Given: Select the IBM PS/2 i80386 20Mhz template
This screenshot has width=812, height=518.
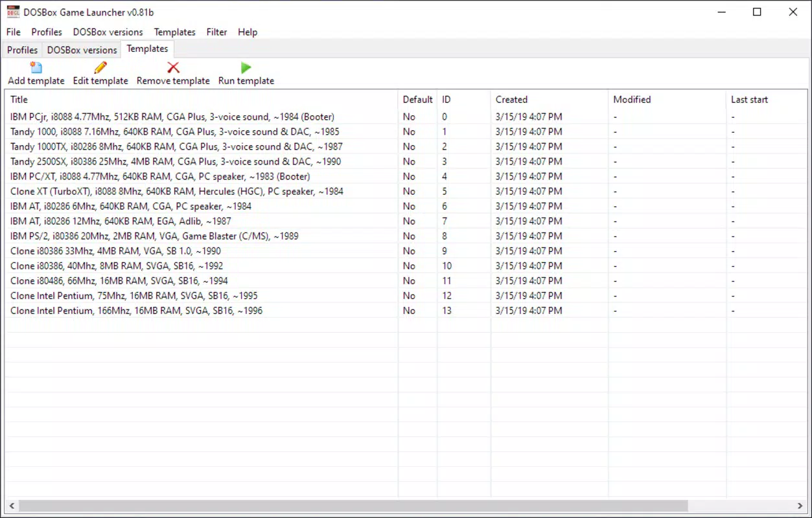Looking at the screenshot, I should click(x=405, y=236).
